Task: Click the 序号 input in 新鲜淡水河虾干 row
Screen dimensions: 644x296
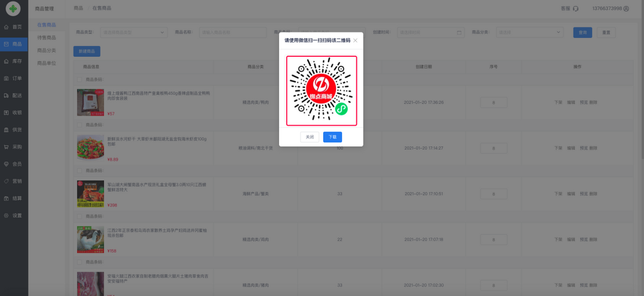Action: tap(494, 147)
